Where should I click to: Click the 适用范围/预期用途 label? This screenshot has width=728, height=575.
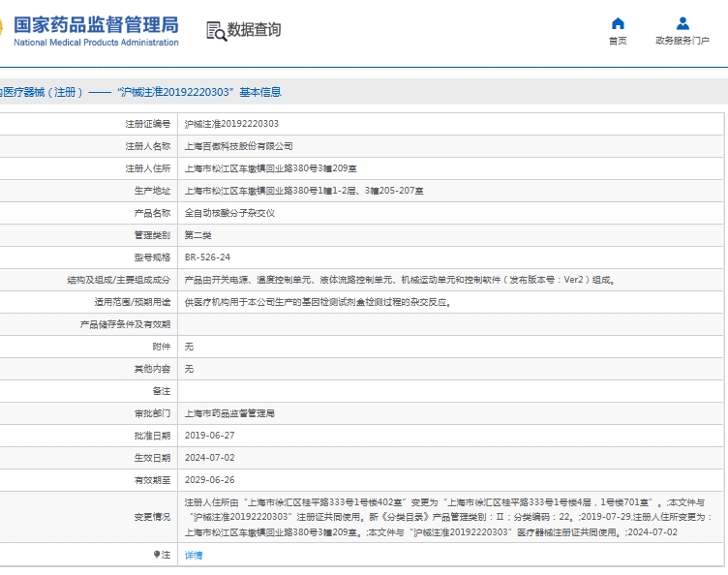pos(133,302)
